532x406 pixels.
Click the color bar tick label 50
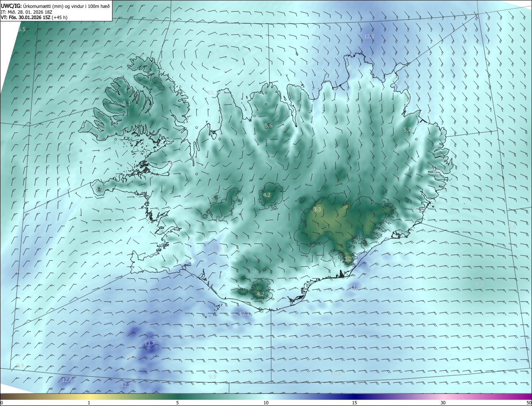[x=529, y=403]
